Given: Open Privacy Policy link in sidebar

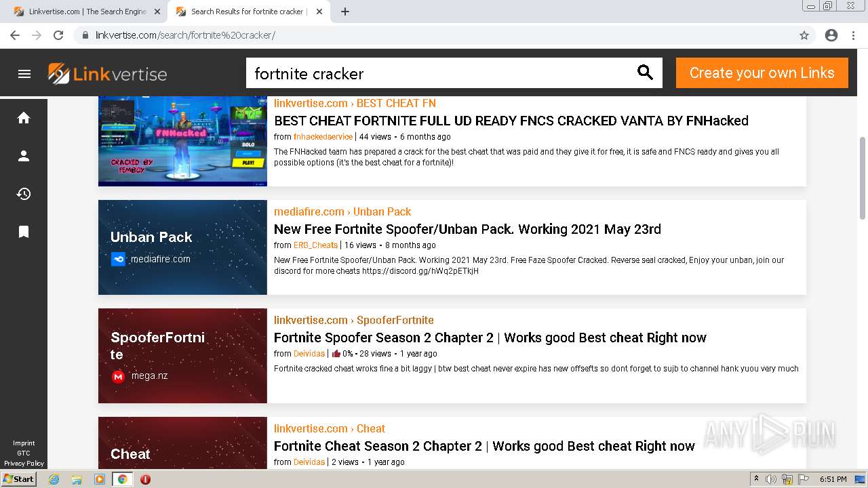Looking at the screenshot, I should 24,464.
